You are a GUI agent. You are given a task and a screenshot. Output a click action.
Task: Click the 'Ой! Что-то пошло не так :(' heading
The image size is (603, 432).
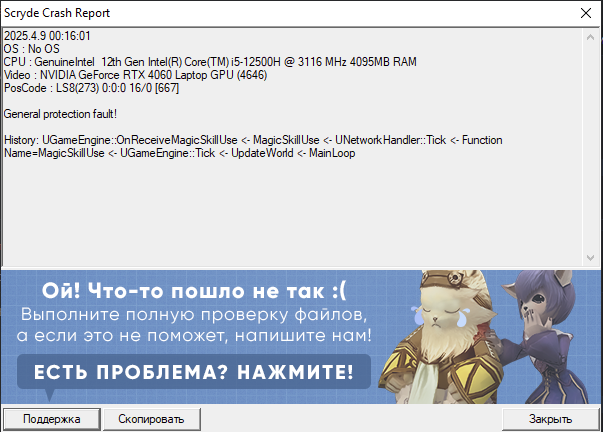pos(194,291)
